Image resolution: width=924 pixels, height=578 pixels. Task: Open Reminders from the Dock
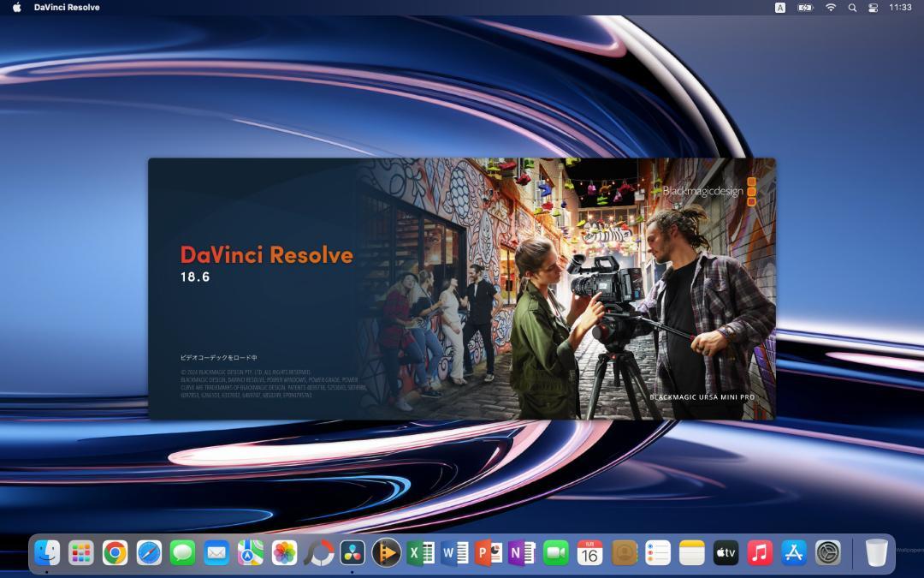(x=658, y=553)
